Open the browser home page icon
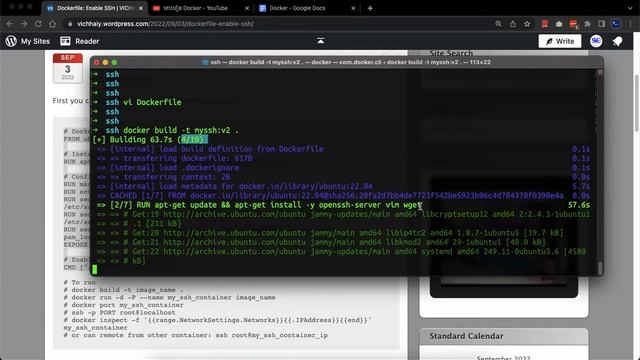This screenshot has width=640, height=360. pos(52,24)
